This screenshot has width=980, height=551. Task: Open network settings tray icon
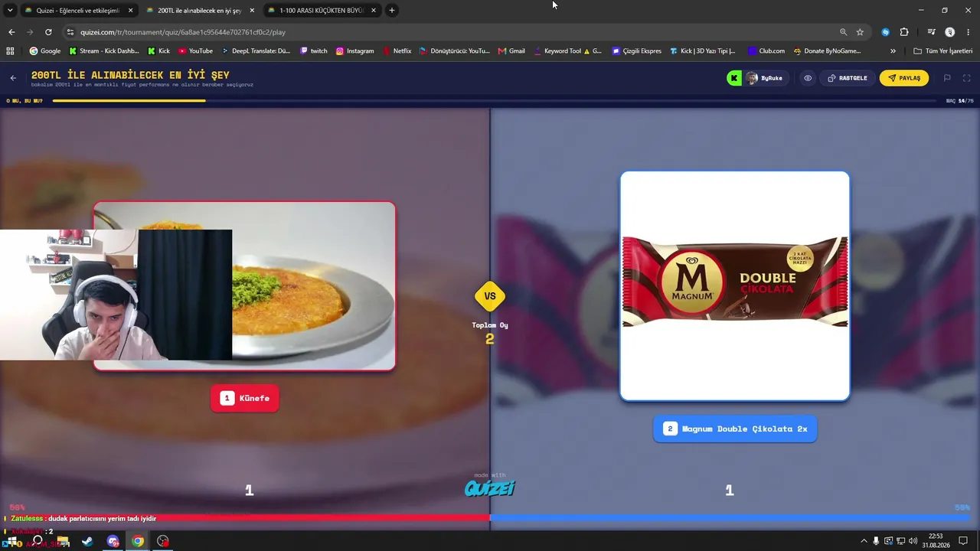tap(900, 541)
